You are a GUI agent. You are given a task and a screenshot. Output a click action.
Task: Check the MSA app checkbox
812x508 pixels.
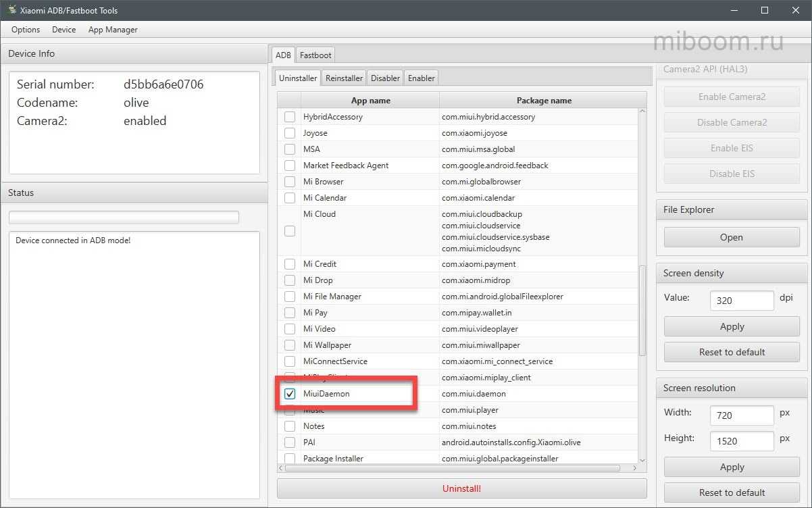coord(290,149)
